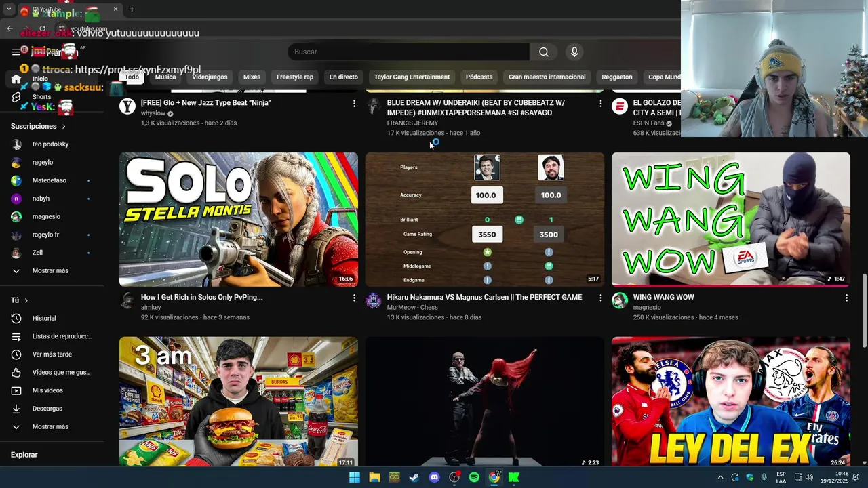Open options menu for How I Get Rich video
Image resolution: width=868 pixels, height=488 pixels.
tap(354, 298)
